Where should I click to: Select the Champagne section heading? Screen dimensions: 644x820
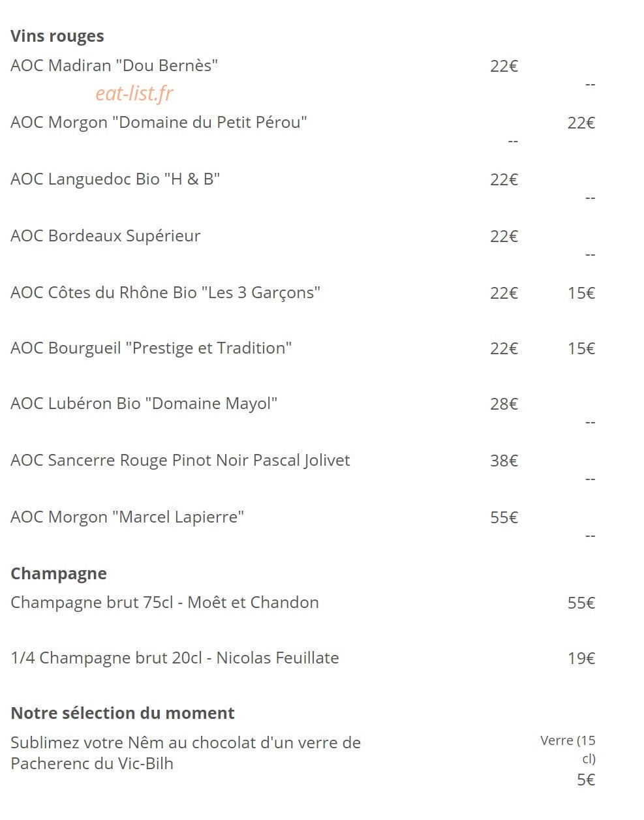(59, 574)
